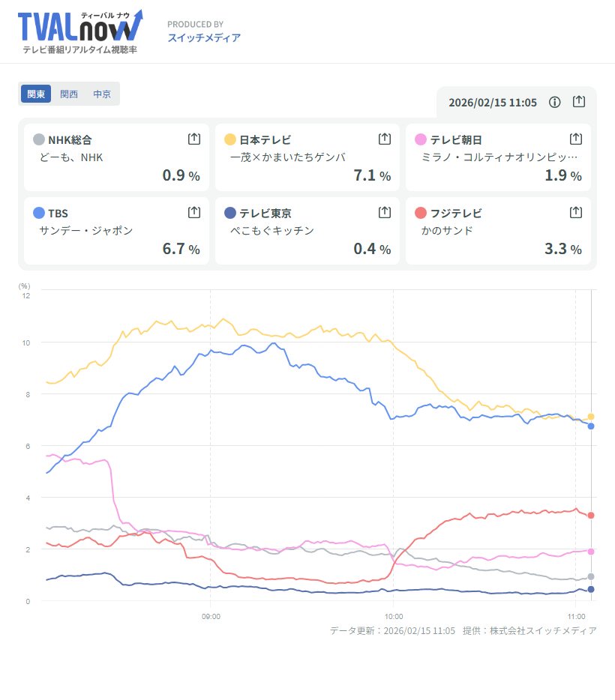The width and height of the screenshot is (615, 700).
Task: Click the NHK総合 gray color dot
Action: [39, 139]
